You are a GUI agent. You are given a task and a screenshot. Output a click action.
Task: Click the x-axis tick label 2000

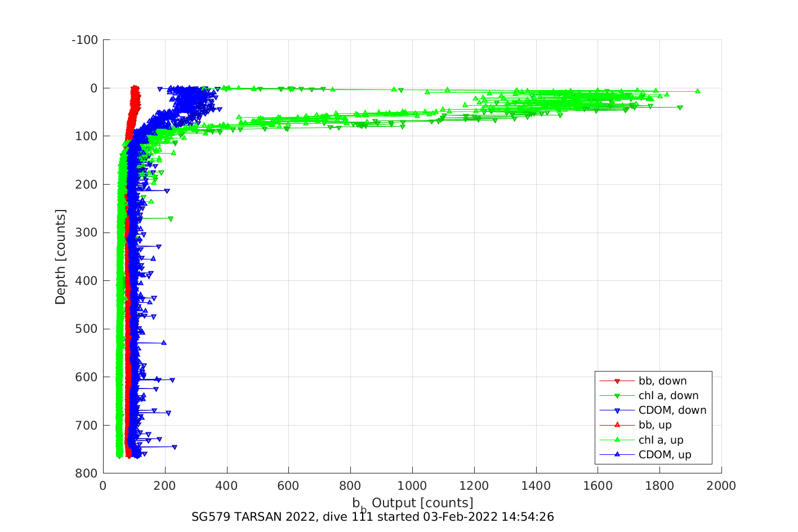pyautogui.click(x=721, y=486)
